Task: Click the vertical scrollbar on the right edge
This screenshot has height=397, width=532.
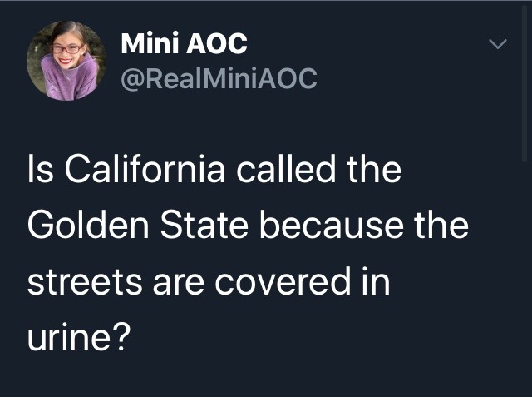Action: pos(525,83)
